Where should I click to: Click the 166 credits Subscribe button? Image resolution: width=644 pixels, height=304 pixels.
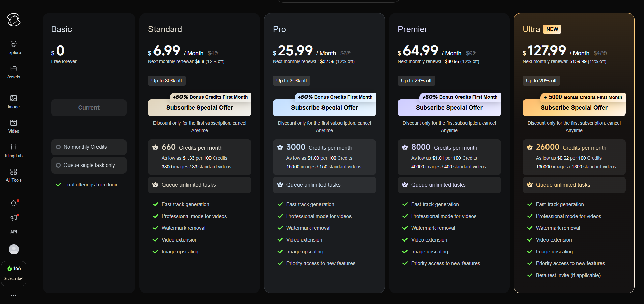[x=13, y=274]
